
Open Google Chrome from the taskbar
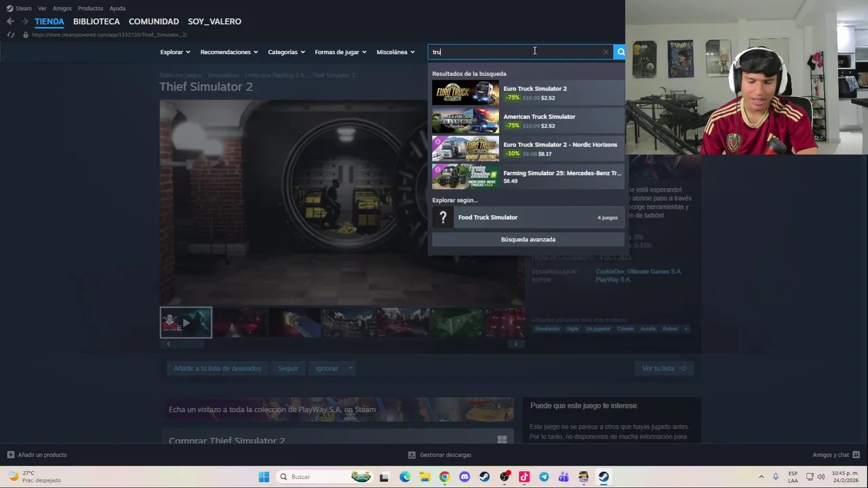tap(444, 477)
